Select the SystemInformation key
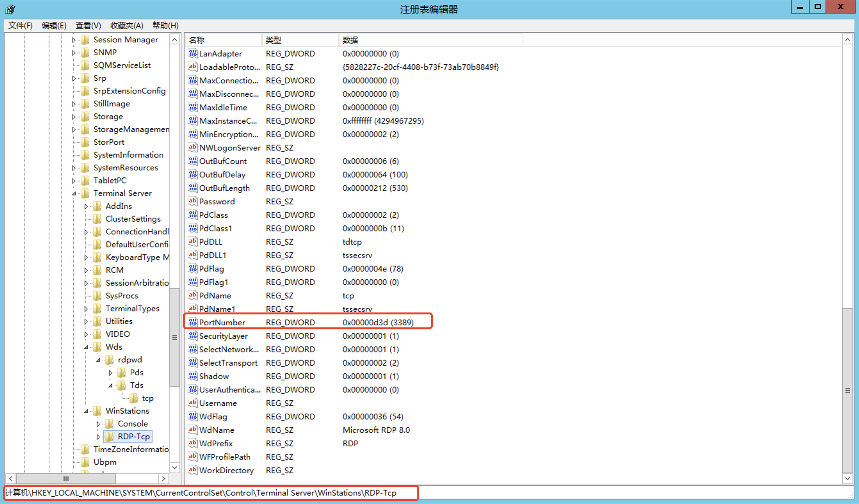The image size is (859, 504). pos(128,155)
